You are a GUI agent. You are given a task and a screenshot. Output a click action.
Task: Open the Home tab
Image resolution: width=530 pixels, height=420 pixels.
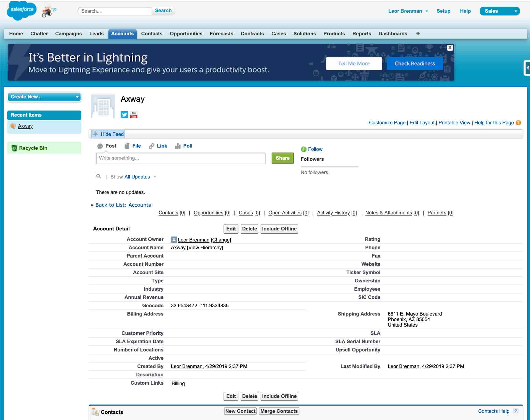16,34
